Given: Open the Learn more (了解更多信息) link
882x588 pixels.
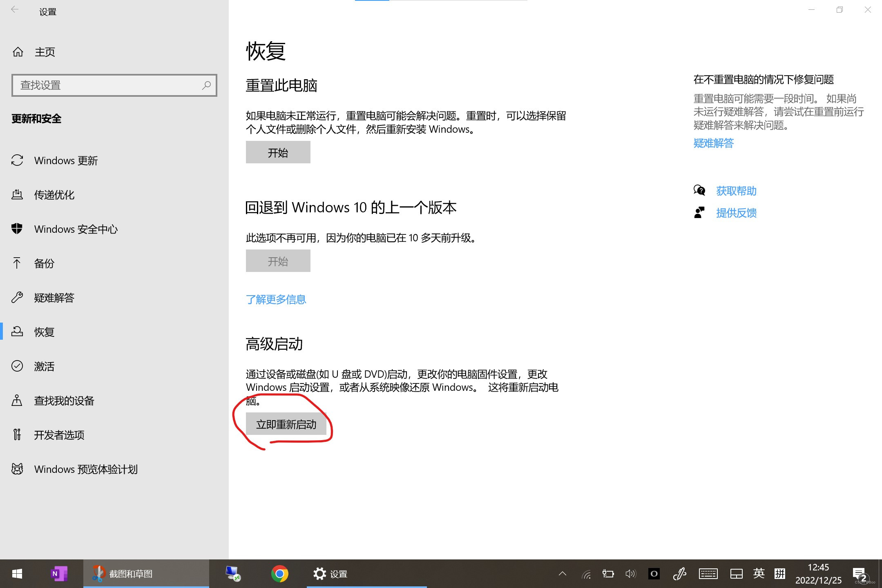Looking at the screenshot, I should pos(276,299).
